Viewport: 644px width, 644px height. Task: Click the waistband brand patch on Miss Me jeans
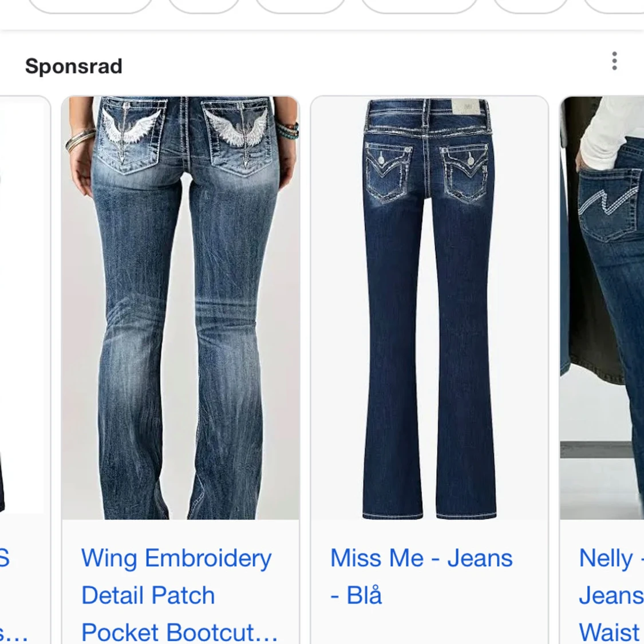466,106
